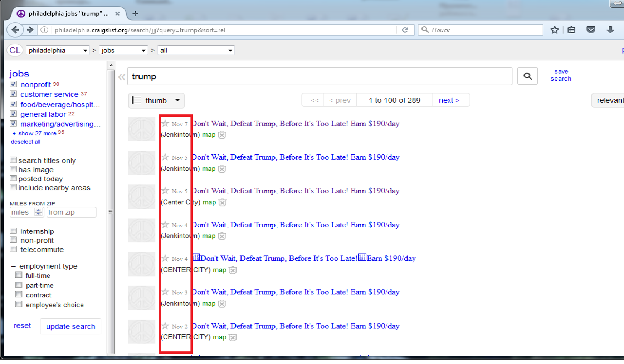624x364 pixels.
Task: Reload the page with the refresh icon
Action: 404,30
